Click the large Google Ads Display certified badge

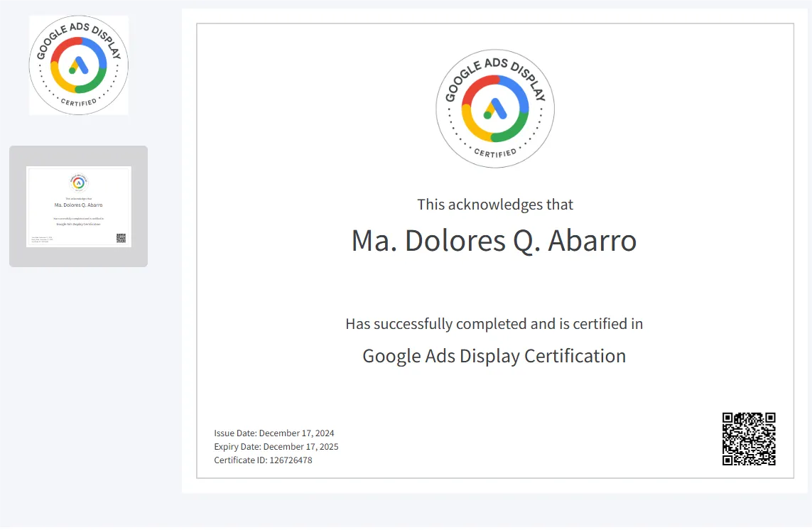click(x=495, y=109)
